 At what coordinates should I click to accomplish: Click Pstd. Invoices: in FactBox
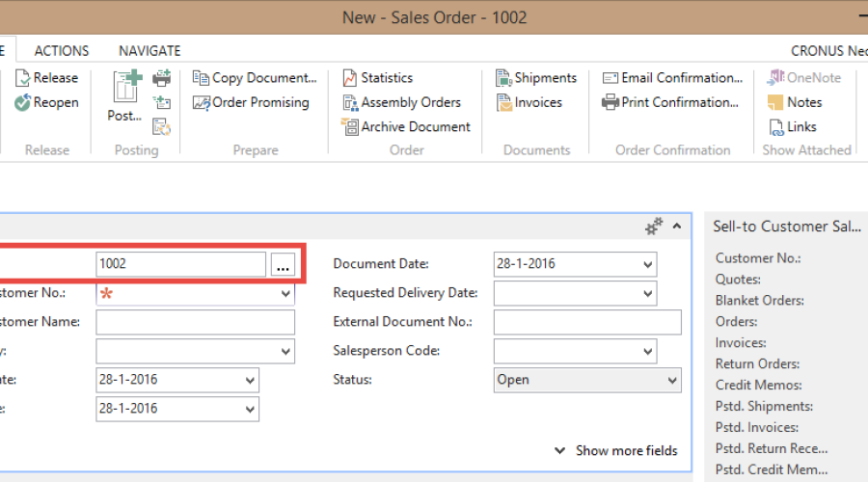pyautogui.click(x=757, y=427)
